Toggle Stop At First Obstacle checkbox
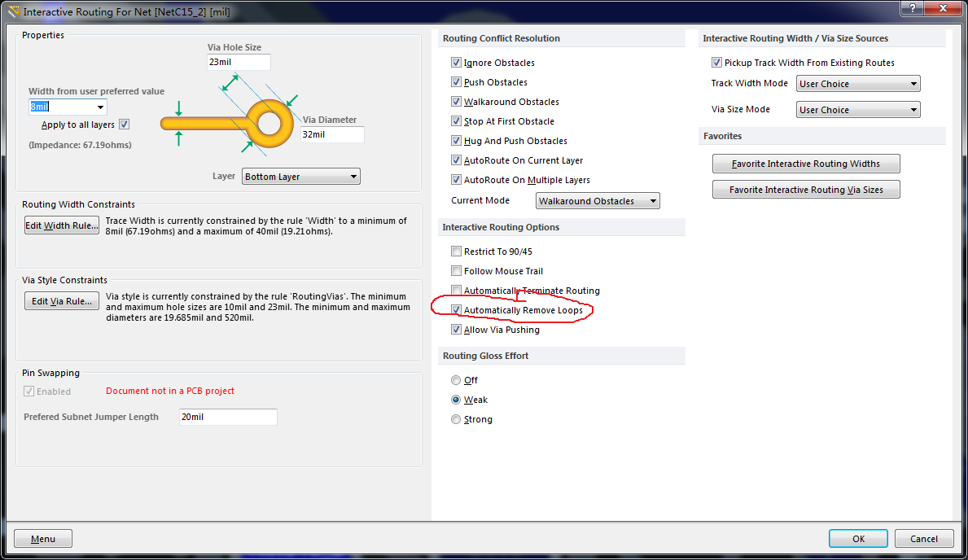This screenshot has height=560, width=968. [x=456, y=121]
